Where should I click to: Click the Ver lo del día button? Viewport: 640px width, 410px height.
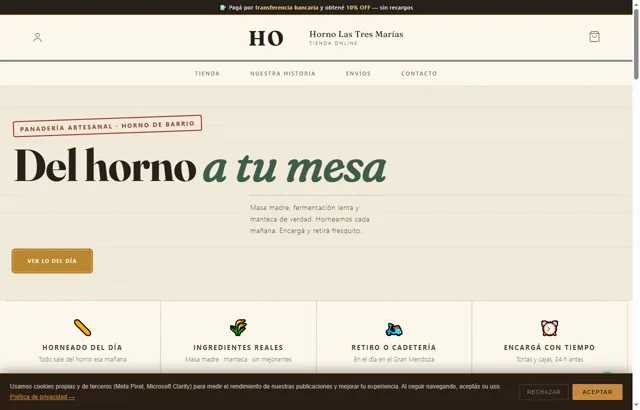coord(52,261)
